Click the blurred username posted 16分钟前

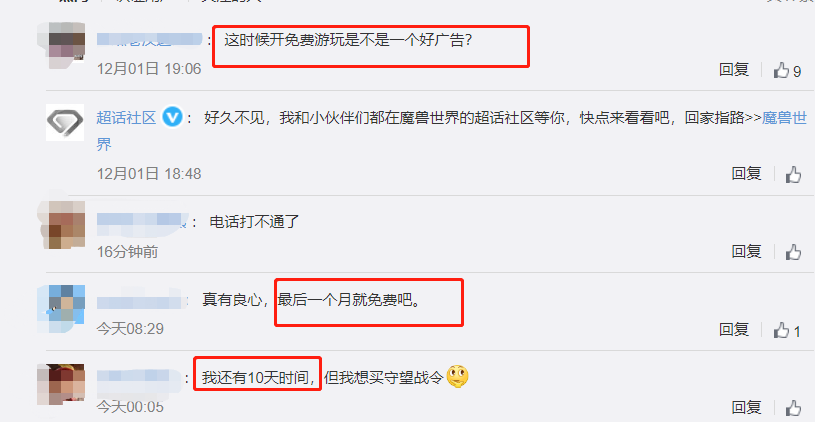tap(142, 222)
